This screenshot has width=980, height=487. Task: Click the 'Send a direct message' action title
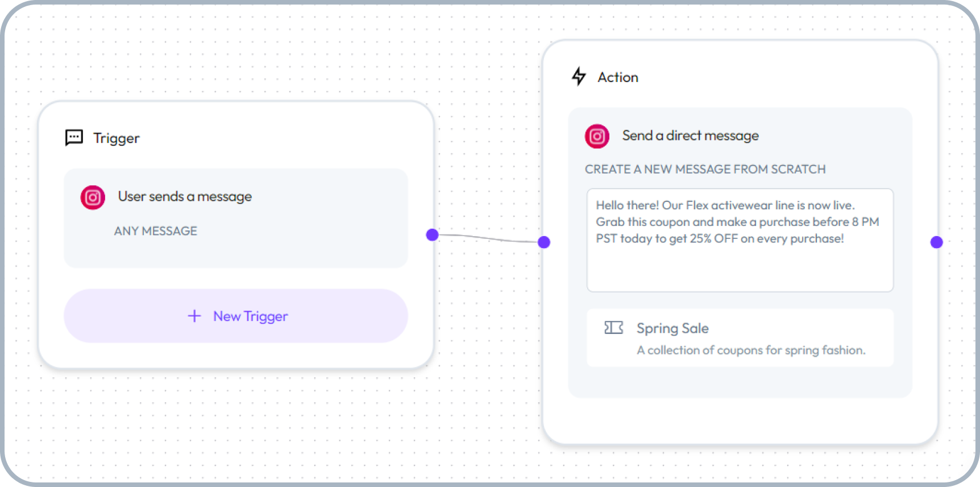coord(690,135)
